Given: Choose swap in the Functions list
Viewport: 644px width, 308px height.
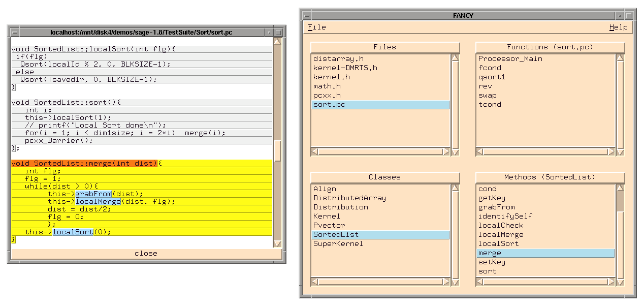Looking at the screenshot, I should pos(545,96).
